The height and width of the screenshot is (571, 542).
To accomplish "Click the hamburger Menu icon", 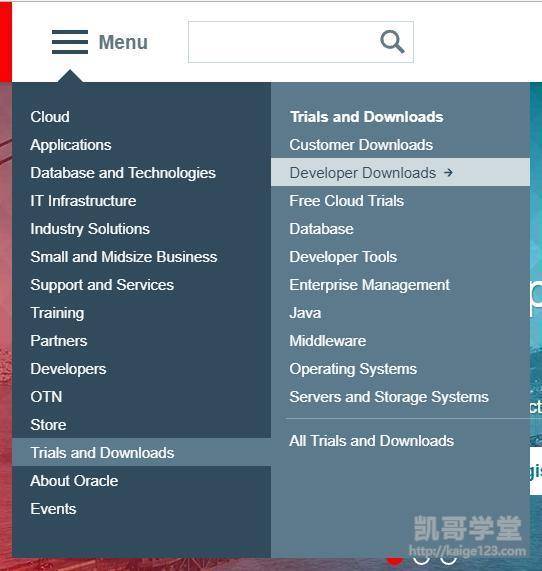I will click(x=70, y=42).
